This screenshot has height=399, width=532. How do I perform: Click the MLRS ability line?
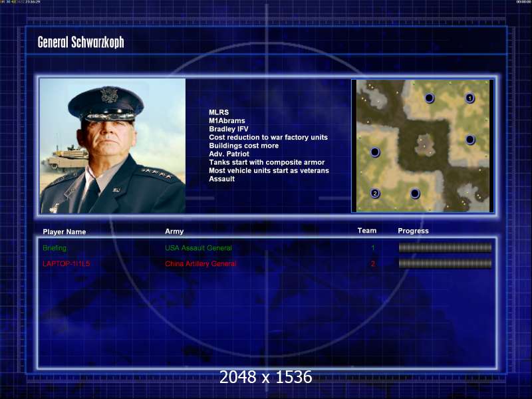(219, 112)
